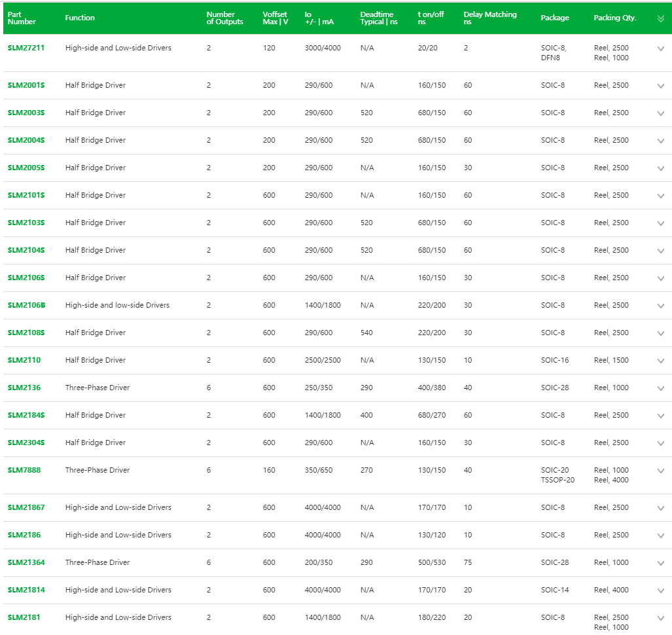Screen dimensions: 672x635
Task: Expand the SLM2101S row chevron
Action: click(x=660, y=196)
